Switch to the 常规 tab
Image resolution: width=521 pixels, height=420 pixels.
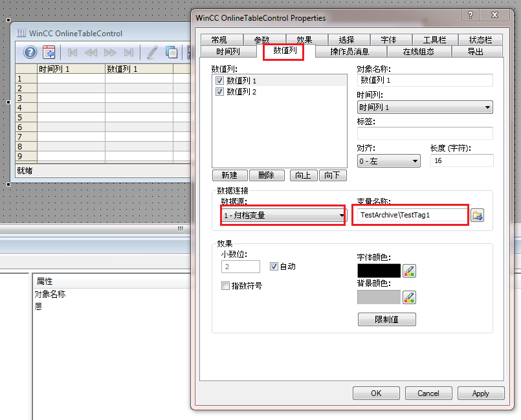coord(219,40)
